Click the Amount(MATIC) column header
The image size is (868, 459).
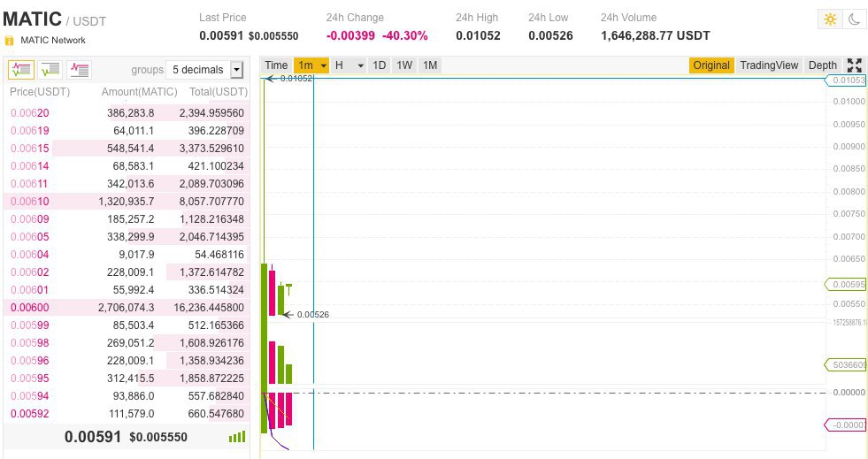pyautogui.click(x=140, y=92)
